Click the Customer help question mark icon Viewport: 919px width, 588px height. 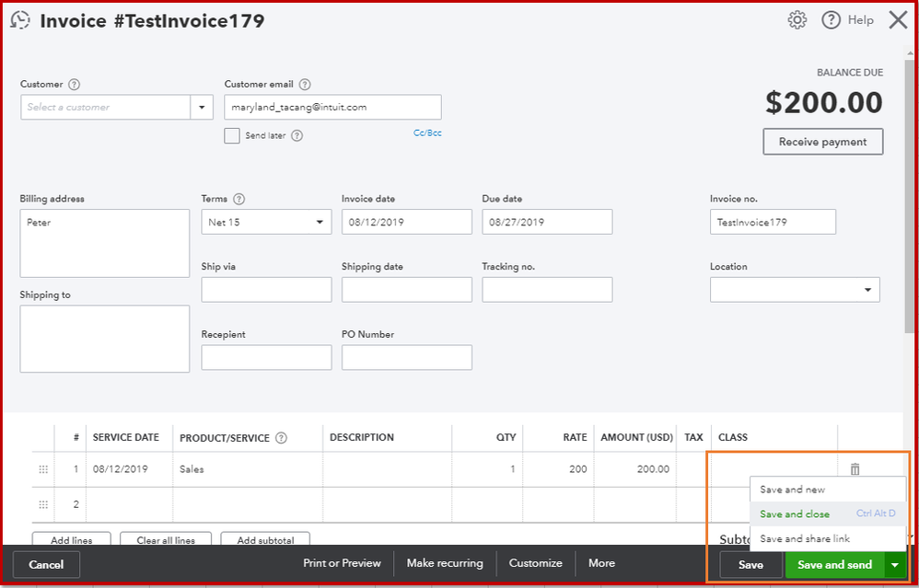pos(74,85)
